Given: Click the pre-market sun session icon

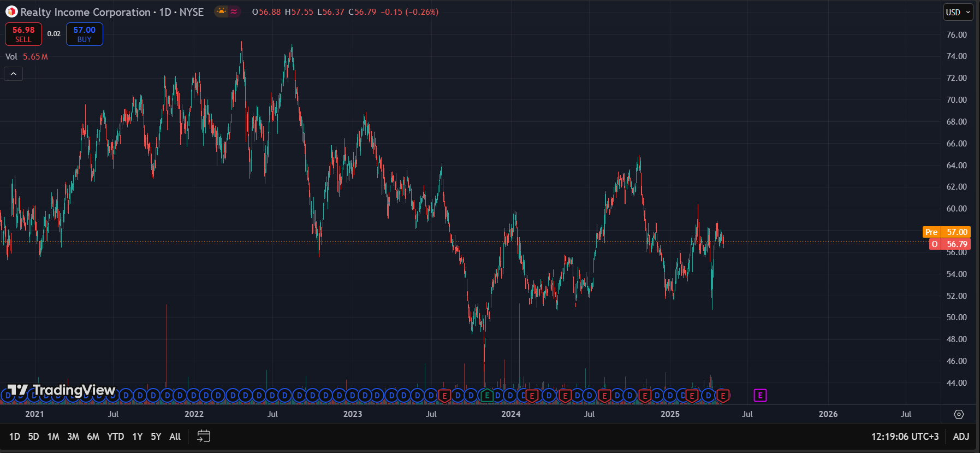Looking at the screenshot, I should point(221,11).
